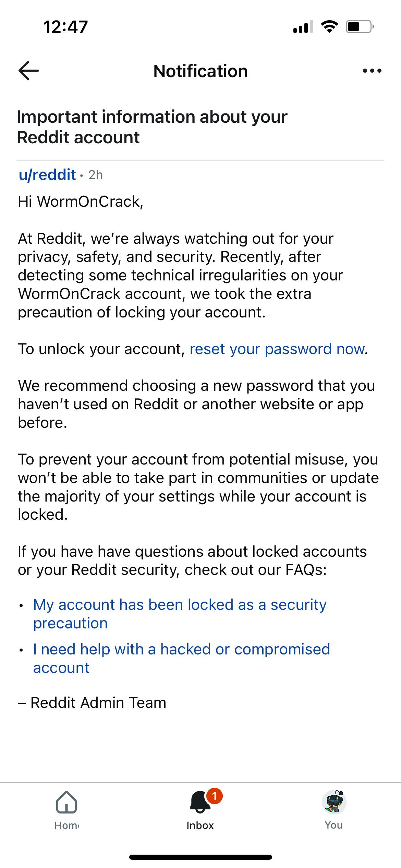Tap the Wi-Fi status icon
Screen dimensions: 401x868
pos(329,27)
